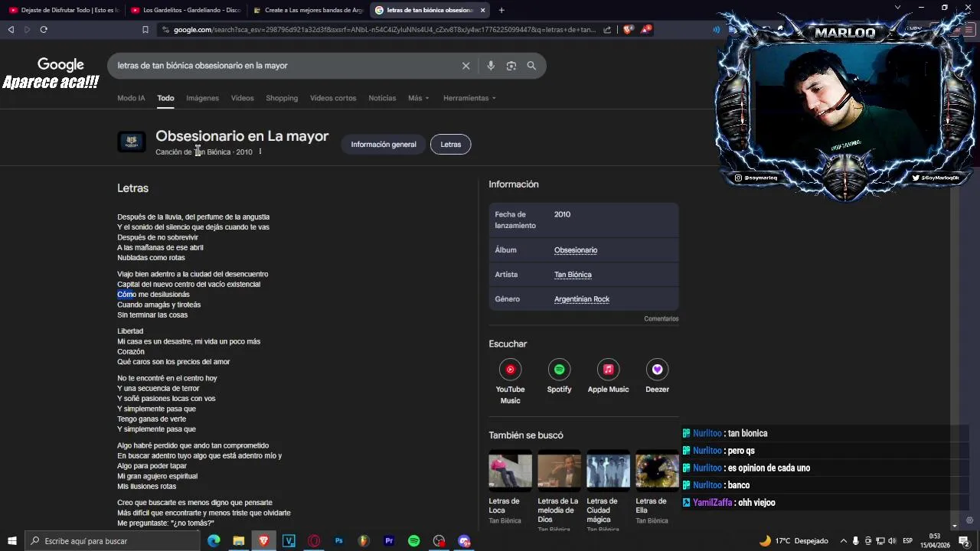Image resolution: width=980 pixels, height=551 pixels.
Task: Select the Imágenes search tab
Action: click(x=202, y=98)
